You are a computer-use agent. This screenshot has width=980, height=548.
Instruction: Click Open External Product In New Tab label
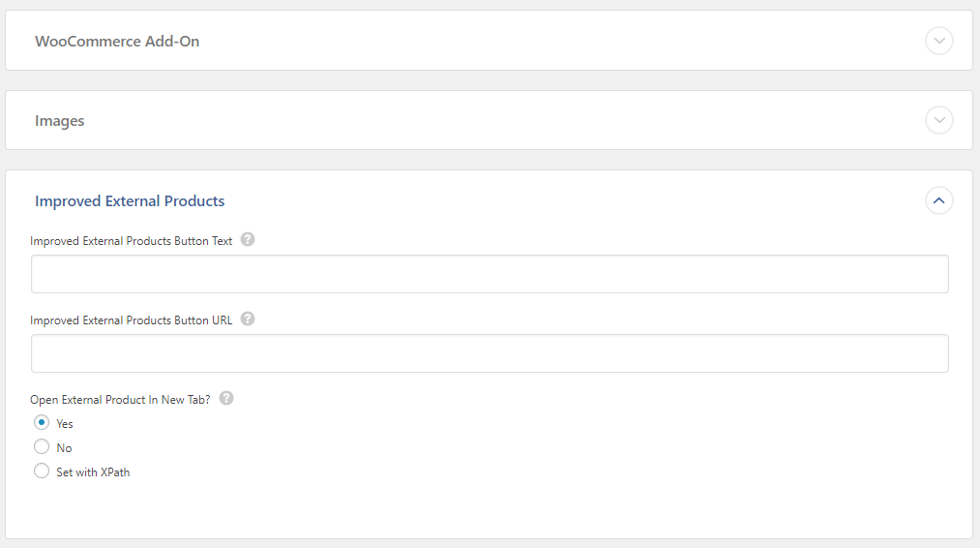120,400
